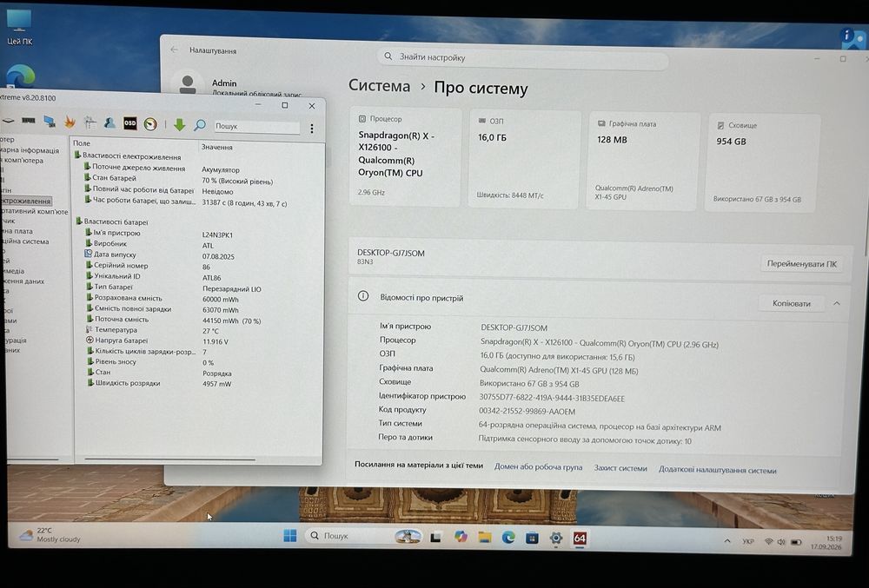
Task: Open the Microsoft Edge desktop shortcut
Action: pos(20,76)
